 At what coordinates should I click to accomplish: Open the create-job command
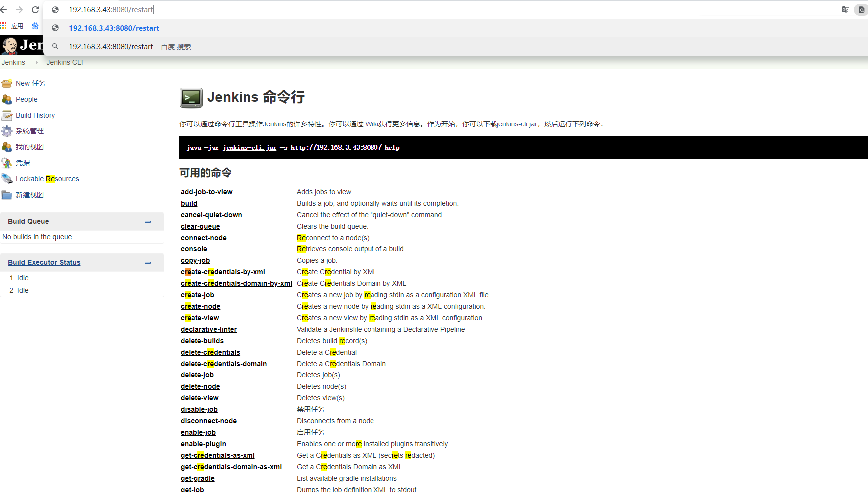point(197,295)
